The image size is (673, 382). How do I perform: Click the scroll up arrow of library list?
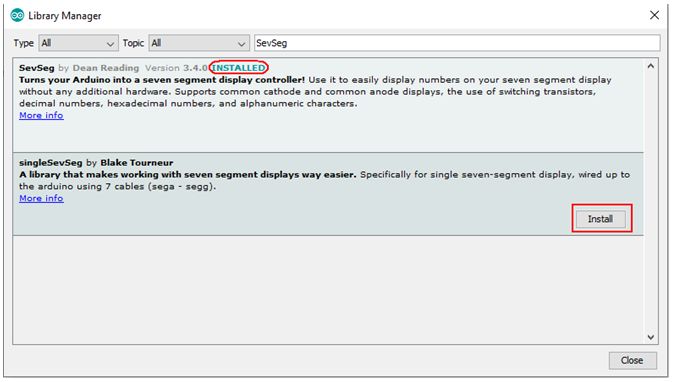(651, 66)
